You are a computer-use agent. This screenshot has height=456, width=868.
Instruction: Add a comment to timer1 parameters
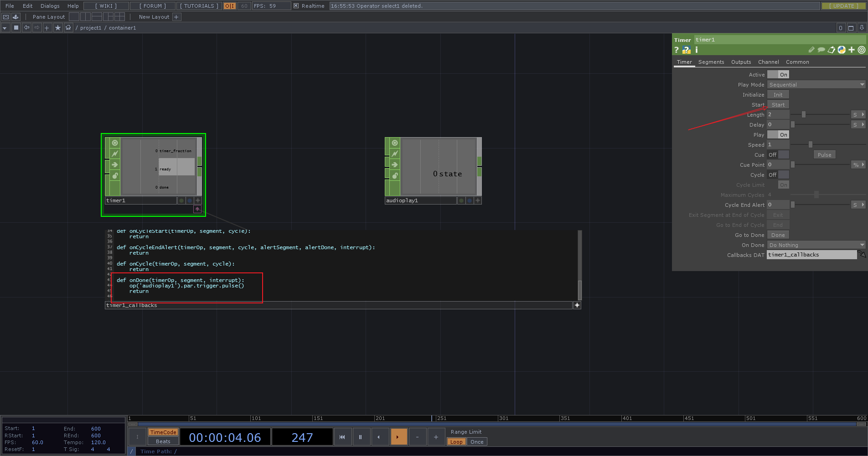(821, 50)
